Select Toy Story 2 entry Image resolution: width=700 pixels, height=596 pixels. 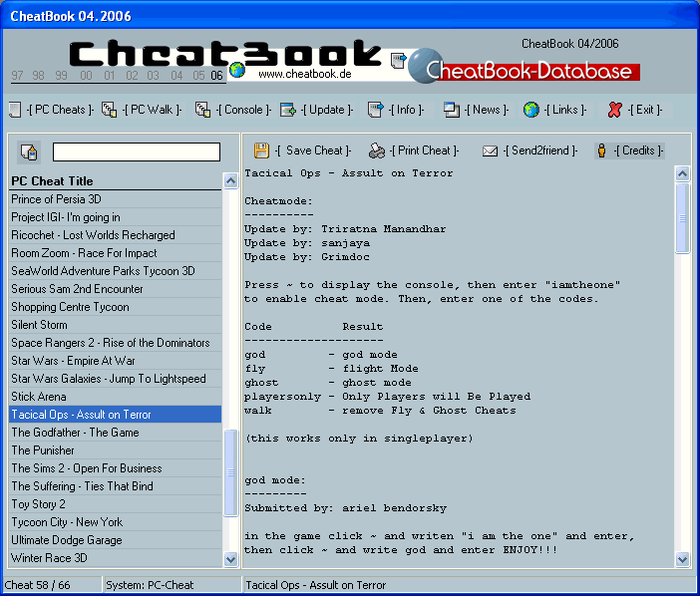tap(116, 504)
